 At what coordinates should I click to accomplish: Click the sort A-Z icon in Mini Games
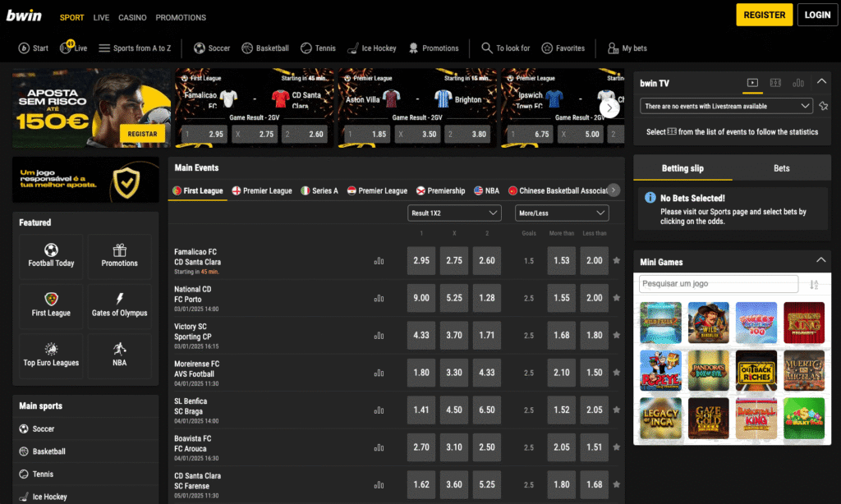(814, 285)
